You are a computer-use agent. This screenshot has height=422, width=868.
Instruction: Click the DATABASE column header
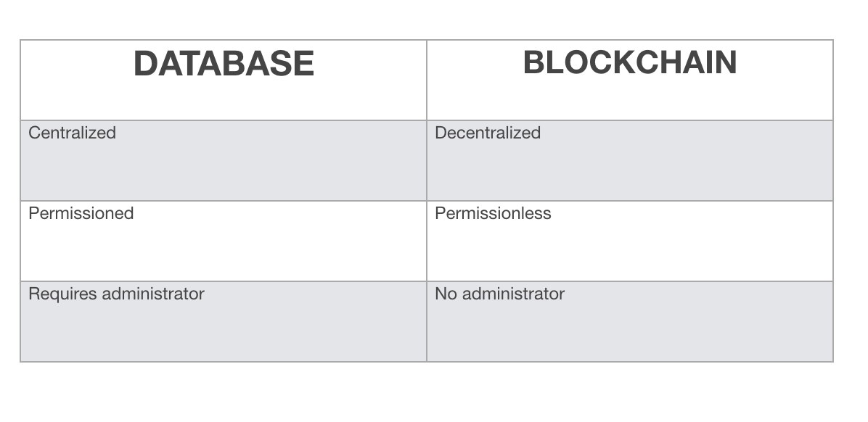[224, 64]
